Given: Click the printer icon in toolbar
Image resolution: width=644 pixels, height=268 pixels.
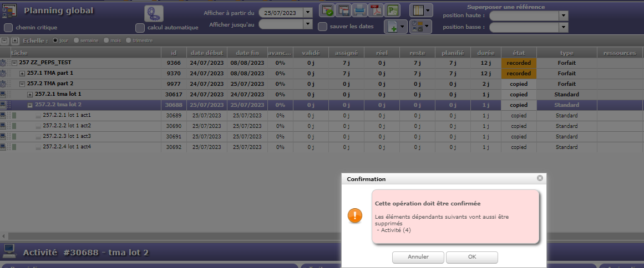Looking at the screenshot, I should click(360, 10).
